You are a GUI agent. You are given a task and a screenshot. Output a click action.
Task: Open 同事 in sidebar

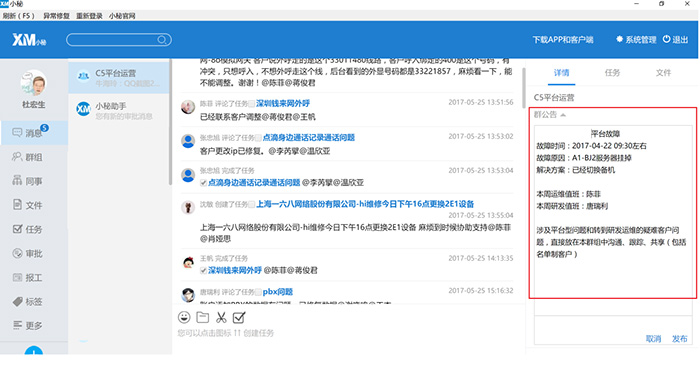click(34, 181)
